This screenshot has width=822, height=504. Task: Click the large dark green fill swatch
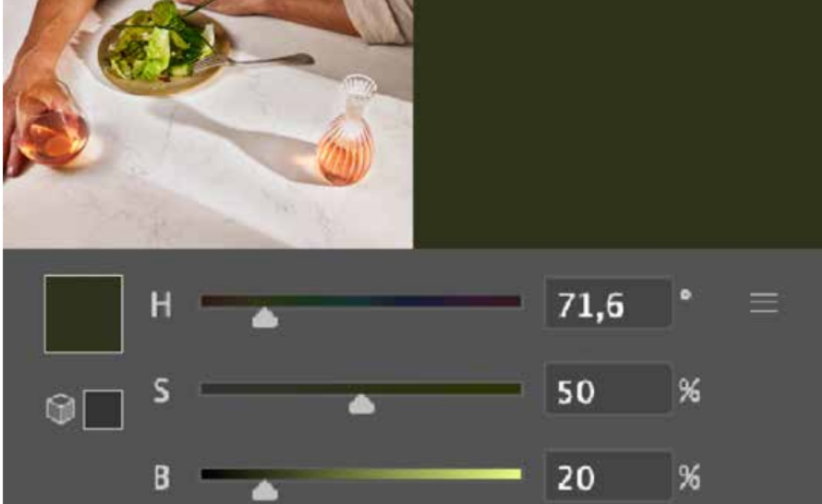(x=84, y=314)
